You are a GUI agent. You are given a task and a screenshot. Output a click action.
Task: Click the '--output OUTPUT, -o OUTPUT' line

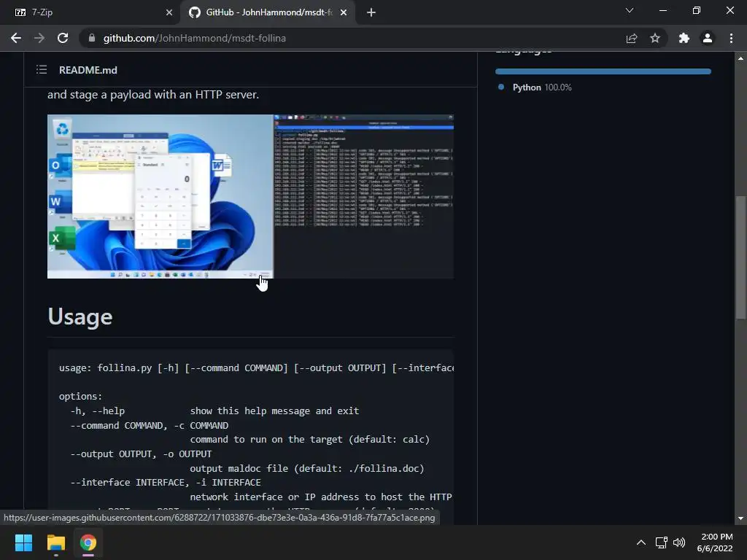[141, 454]
